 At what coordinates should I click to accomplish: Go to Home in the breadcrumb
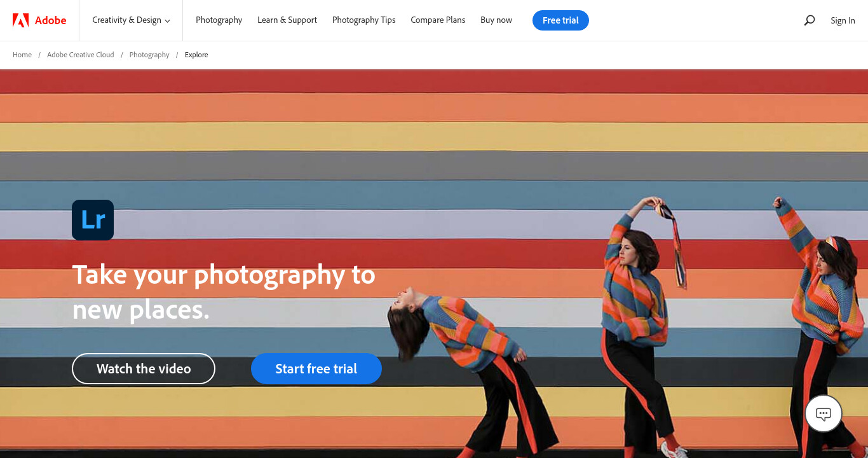tap(22, 55)
